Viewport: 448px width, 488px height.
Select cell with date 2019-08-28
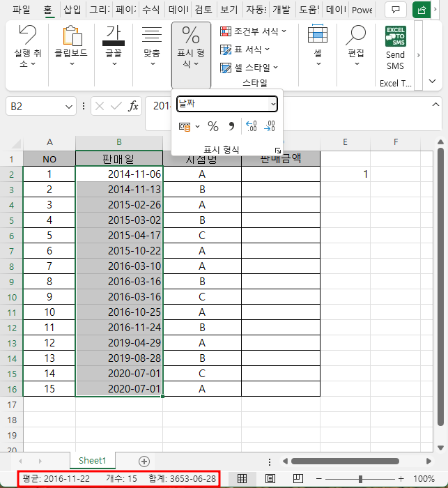click(x=119, y=358)
